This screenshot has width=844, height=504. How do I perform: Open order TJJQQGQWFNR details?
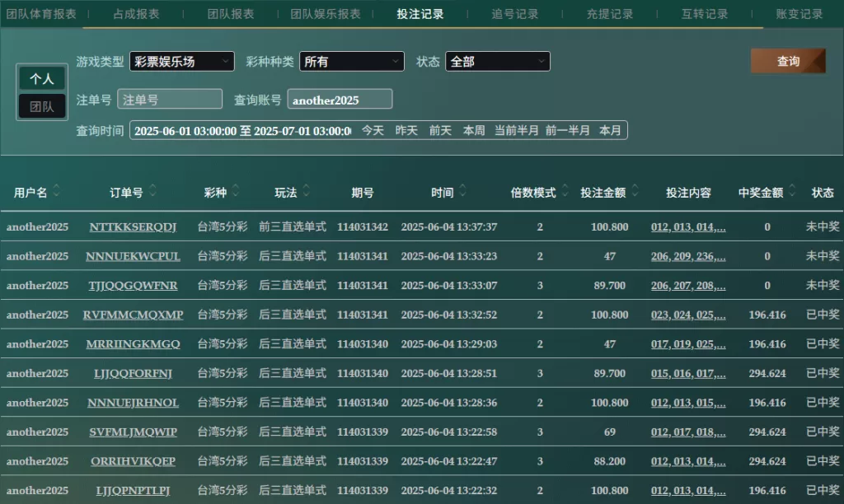133,286
